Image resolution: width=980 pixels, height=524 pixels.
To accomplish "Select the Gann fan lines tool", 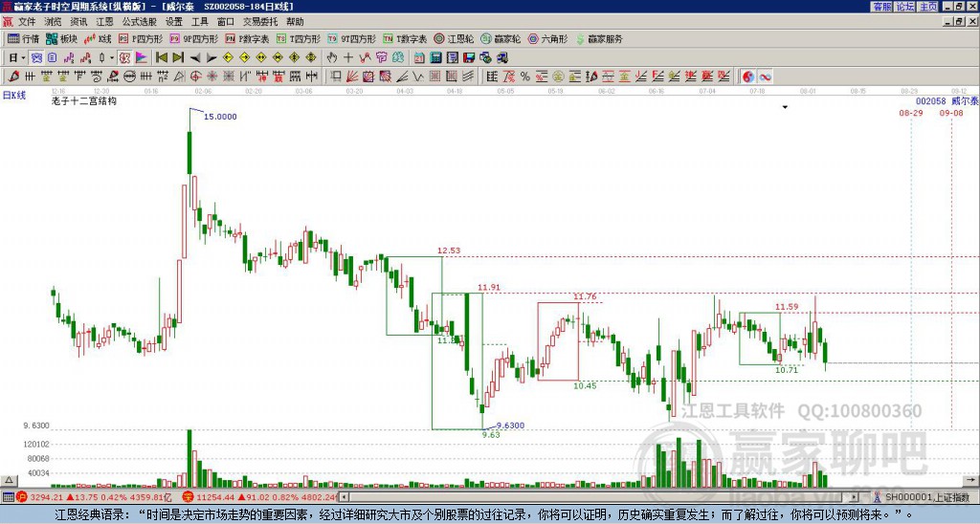I will 352,76.
